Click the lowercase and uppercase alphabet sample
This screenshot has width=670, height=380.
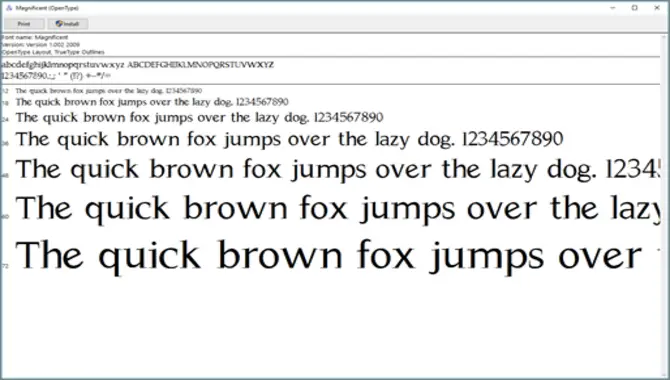pyautogui.click(x=138, y=65)
